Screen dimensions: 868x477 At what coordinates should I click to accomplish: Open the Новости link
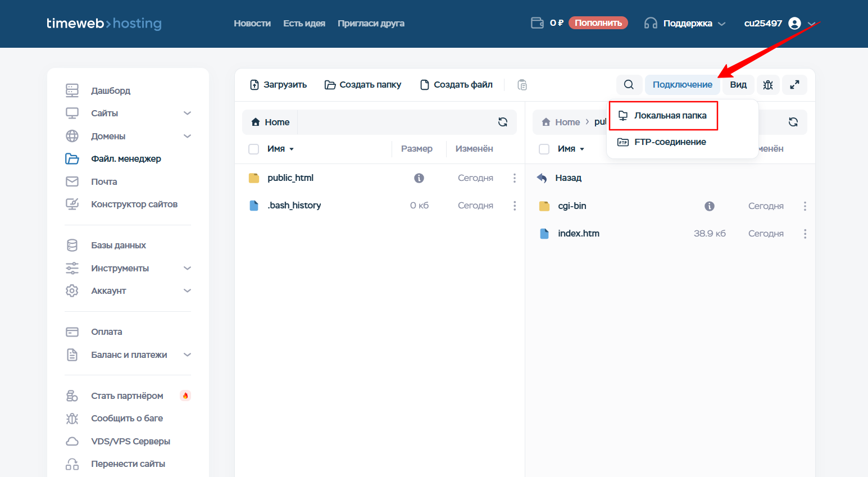[x=252, y=23]
